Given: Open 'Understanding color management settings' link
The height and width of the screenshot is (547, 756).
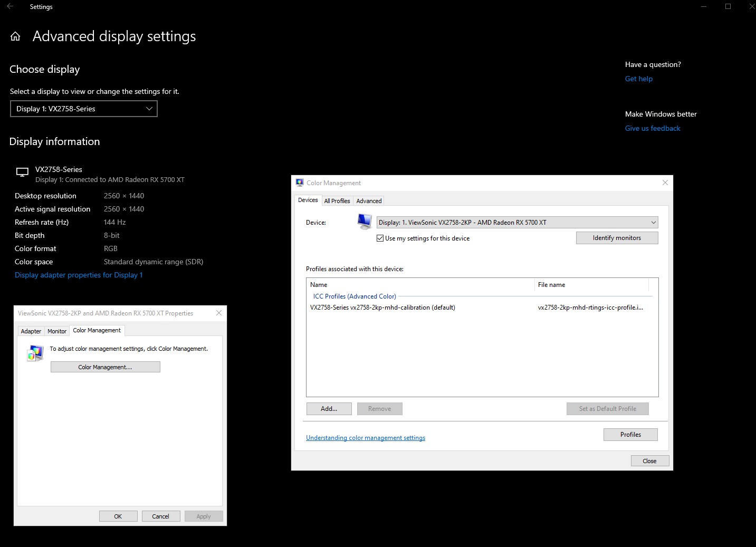Looking at the screenshot, I should 366,438.
